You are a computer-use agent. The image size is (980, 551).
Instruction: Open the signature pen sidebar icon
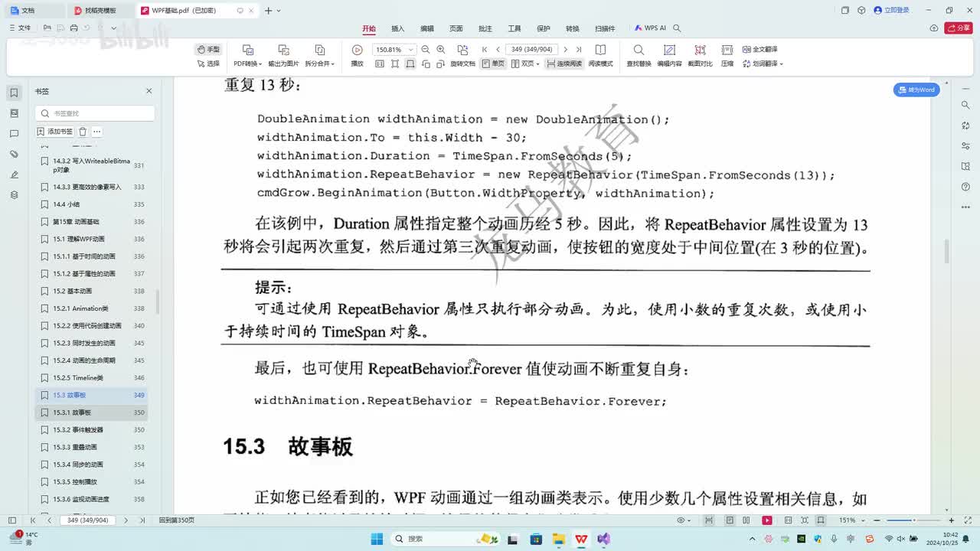pos(14,174)
